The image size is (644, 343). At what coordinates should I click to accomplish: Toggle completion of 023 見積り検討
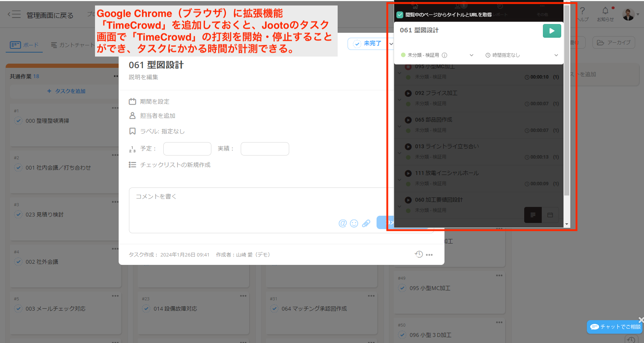coord(18,214)
